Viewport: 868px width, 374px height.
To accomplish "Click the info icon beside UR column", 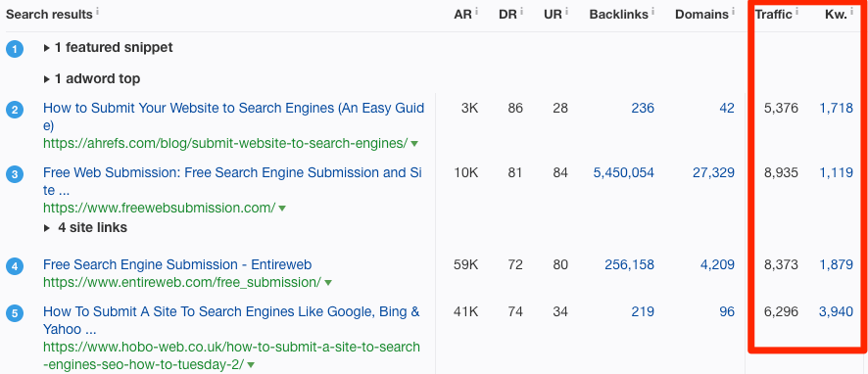I will tap(566, 11).
